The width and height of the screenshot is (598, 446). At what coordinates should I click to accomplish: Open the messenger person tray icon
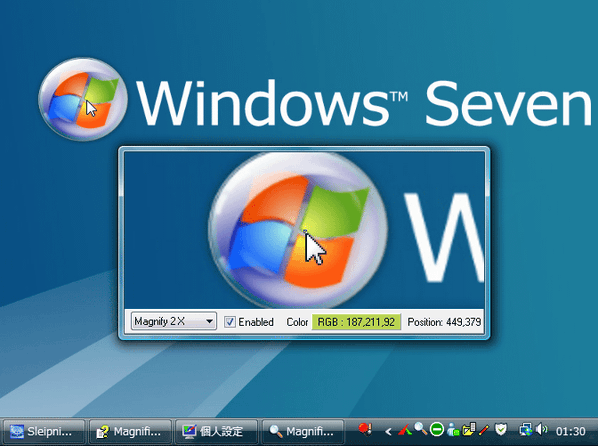pyautogui.click(x=453, y=430)
